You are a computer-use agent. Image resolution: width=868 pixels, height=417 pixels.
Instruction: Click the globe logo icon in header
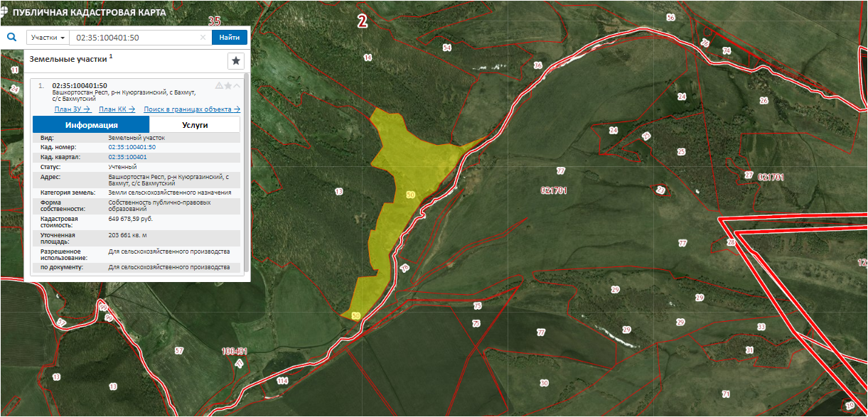[x=6, y=11]
